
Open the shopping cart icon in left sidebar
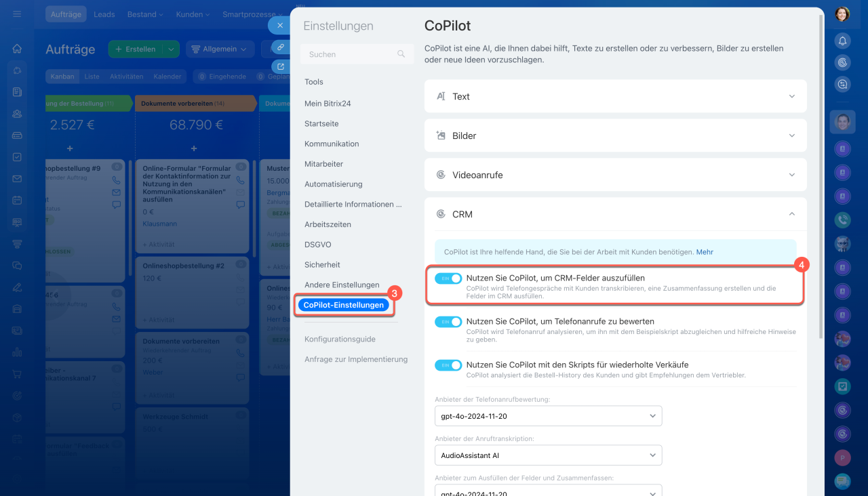pyautogui.click(x=17, y=373)
